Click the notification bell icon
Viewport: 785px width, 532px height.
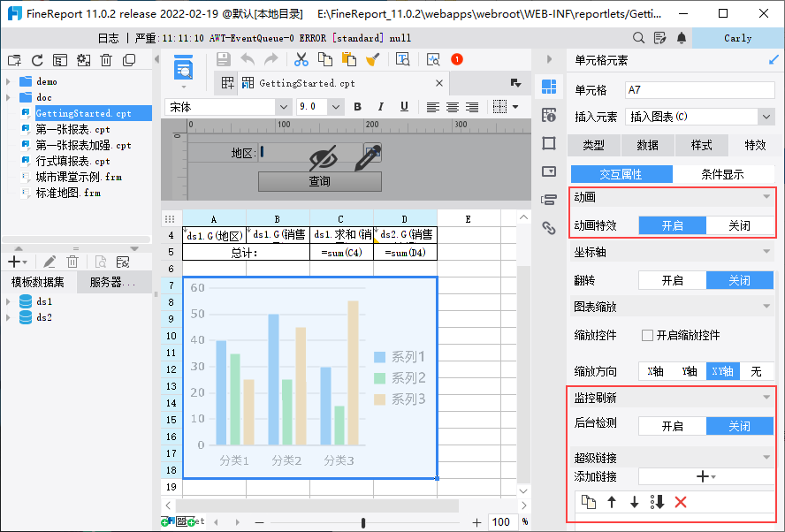click(682, 38)
